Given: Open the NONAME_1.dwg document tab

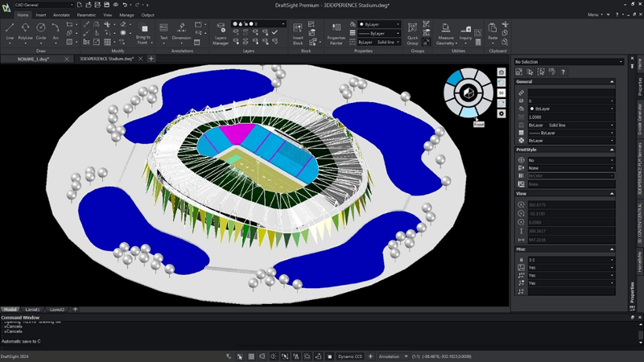Looking at the screenshot, I should [32, 59].
